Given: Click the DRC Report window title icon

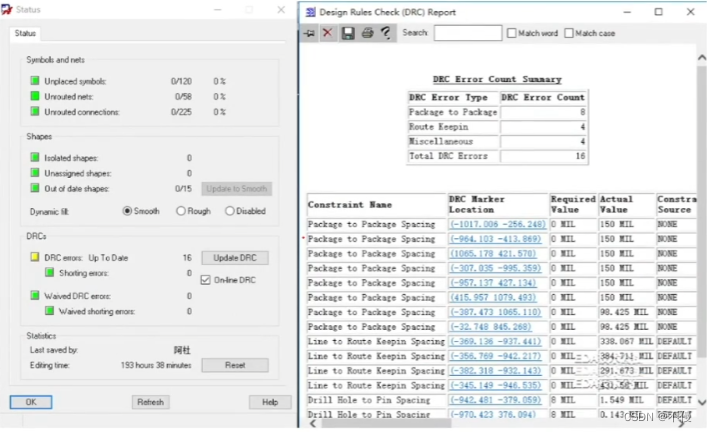Looking at the screenshot, I should tap(311, 12).
